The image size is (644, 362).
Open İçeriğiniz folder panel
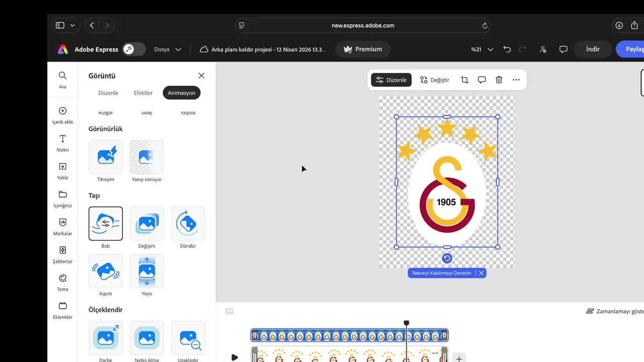(x=62, y=199)
